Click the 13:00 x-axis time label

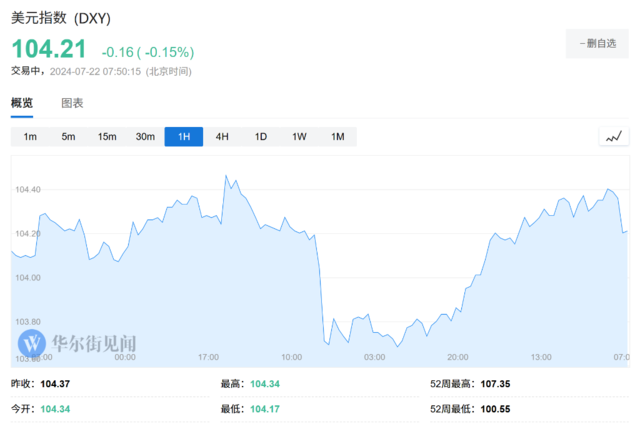[x=541, y=357]
